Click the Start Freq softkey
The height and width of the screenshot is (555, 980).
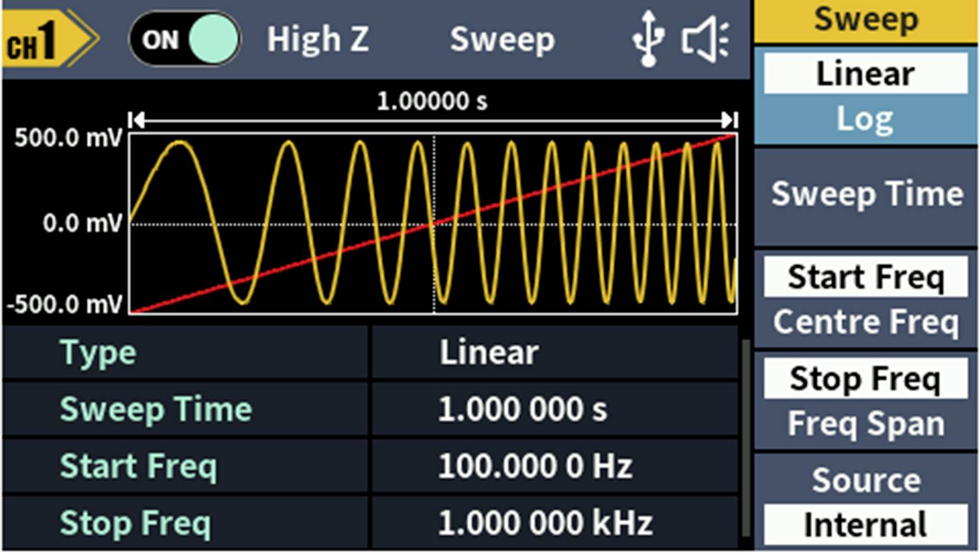pyautogui.click(x=865, y=277)
